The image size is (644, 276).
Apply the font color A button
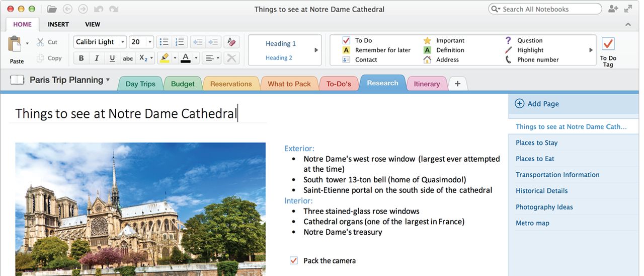click(x=186, y=58)
